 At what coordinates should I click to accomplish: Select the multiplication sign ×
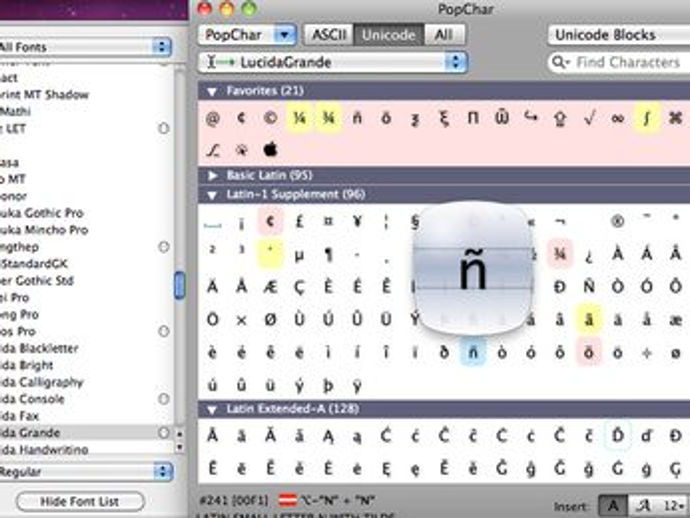tap(241, 320)
